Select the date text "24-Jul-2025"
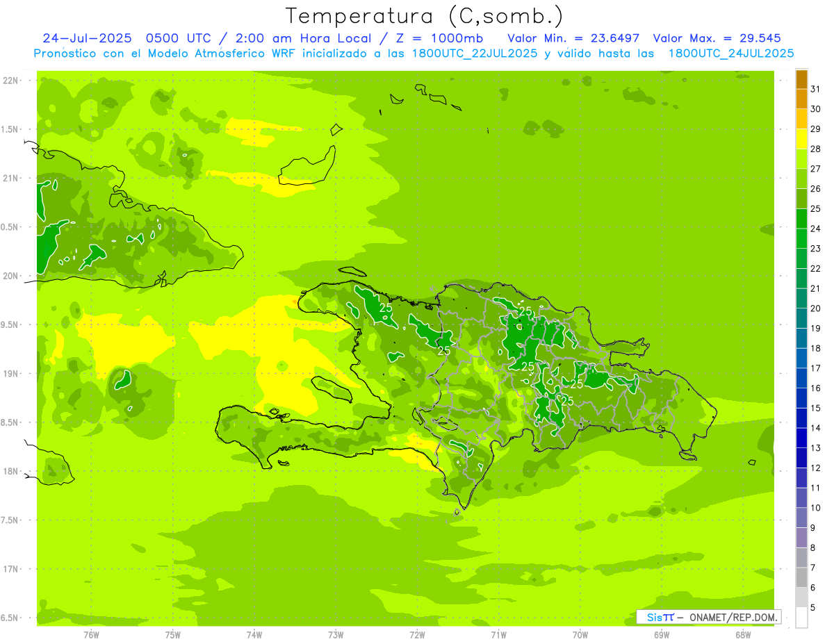834x644 pixels. (87, 38)
